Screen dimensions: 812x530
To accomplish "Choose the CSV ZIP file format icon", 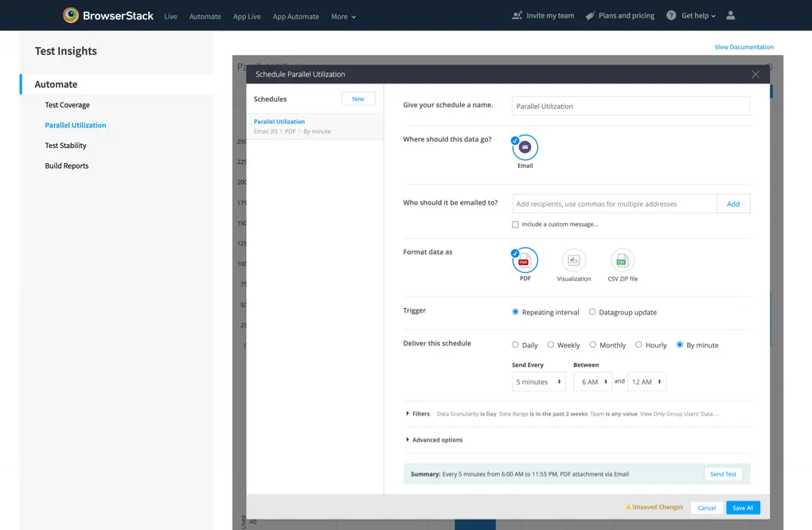I will [623, 260].
